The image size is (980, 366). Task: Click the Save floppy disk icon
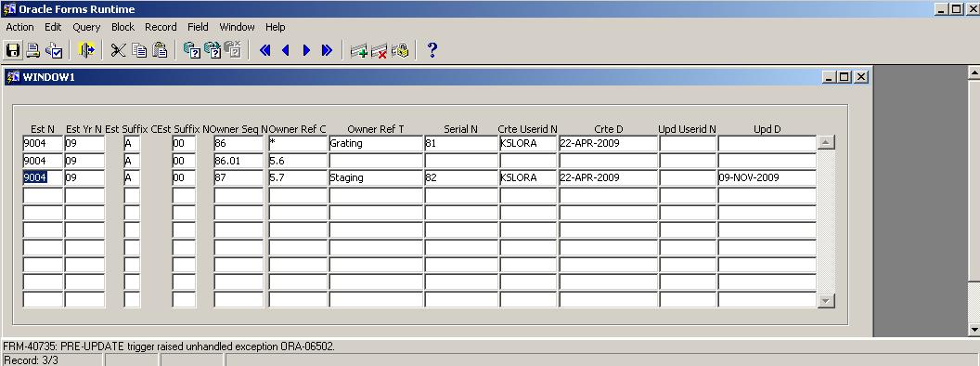tap(12, 50)
